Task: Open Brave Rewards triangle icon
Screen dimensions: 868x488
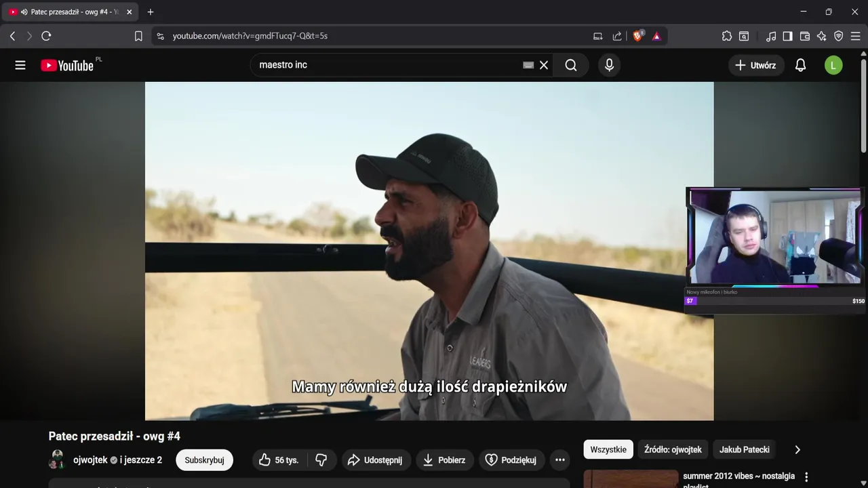Action: [656, 36]
